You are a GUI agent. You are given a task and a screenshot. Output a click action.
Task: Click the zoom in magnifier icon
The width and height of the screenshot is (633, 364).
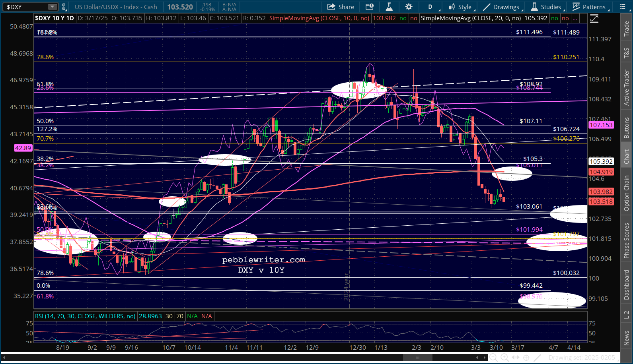click(x=504, y=358)
